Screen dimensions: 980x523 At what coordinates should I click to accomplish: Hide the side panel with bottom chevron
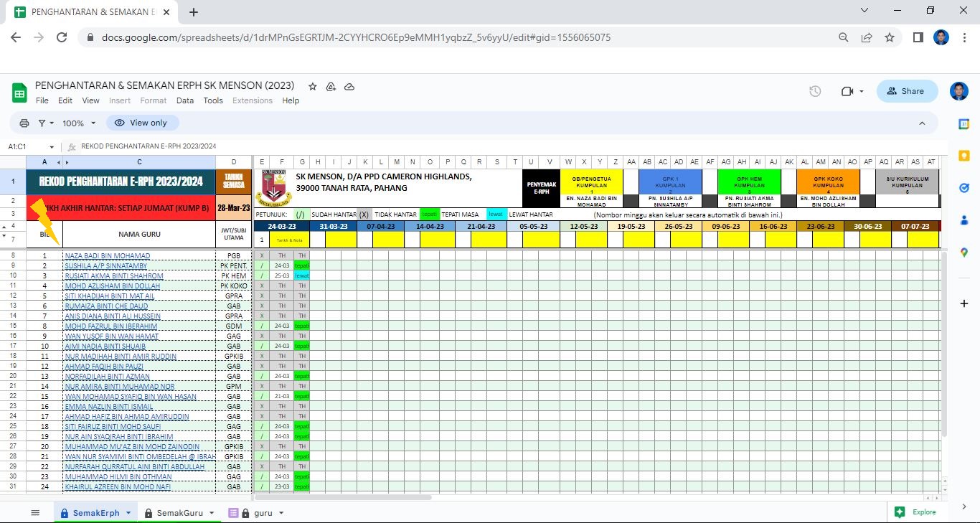coord(964,506)
